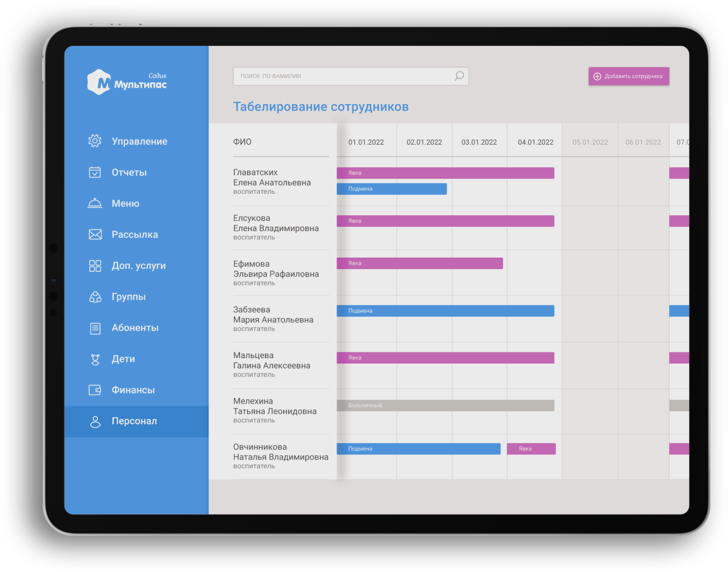
Task: Open employee Мальцева Галина Алексеевна
Action: pos(272,364)
